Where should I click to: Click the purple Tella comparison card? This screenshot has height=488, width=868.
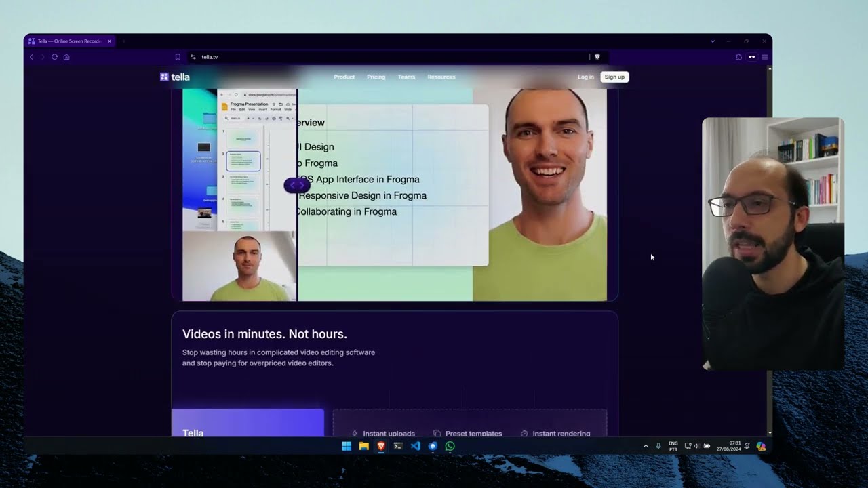point(248,423)
